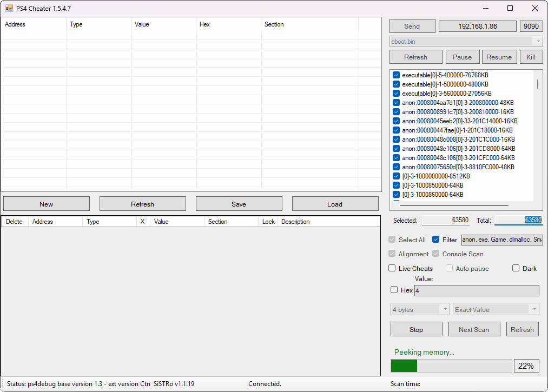The height and width of the screenshot is (392, 548).
Task: Click the IP address field 192.168.1.86
Action: point(477,26)
